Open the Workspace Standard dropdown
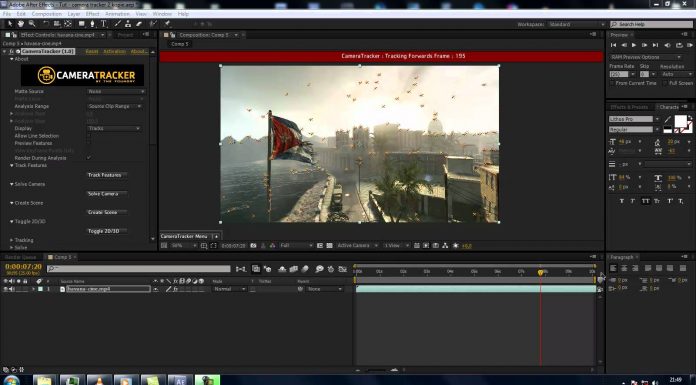 [576, 24]
